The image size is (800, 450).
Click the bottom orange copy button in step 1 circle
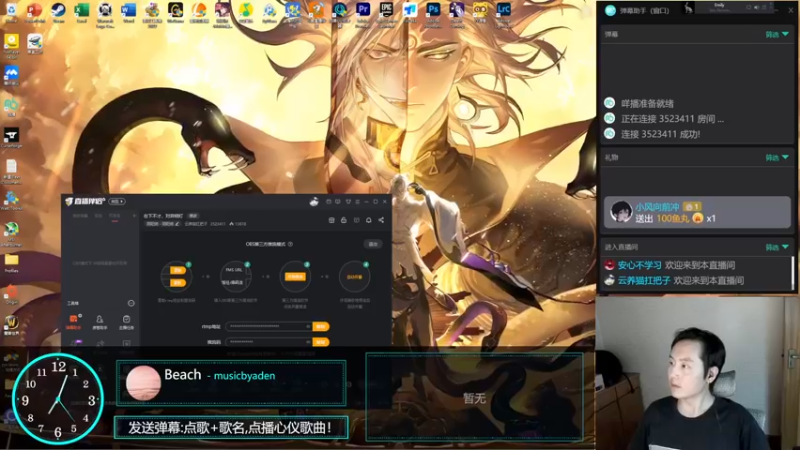tap(178, 283)
